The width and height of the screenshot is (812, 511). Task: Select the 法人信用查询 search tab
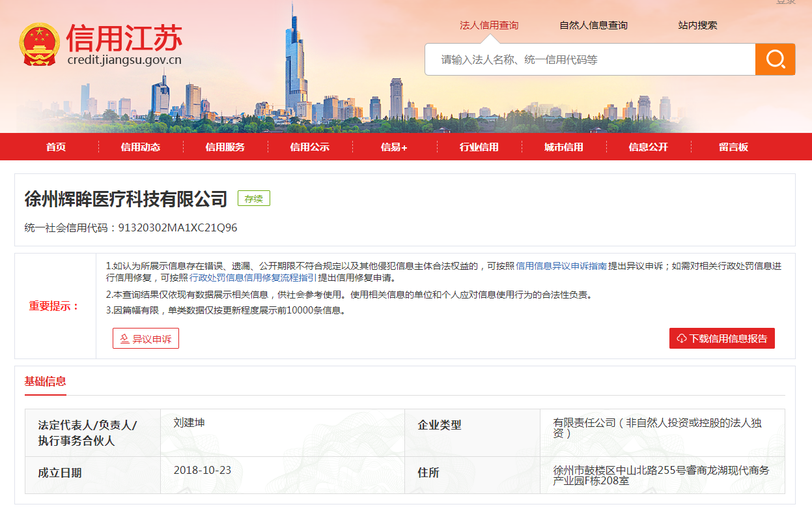click(x=489, y=25)
